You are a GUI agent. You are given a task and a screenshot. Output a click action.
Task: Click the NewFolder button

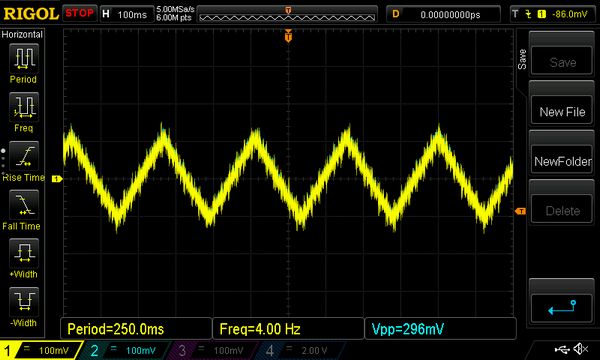562,161
